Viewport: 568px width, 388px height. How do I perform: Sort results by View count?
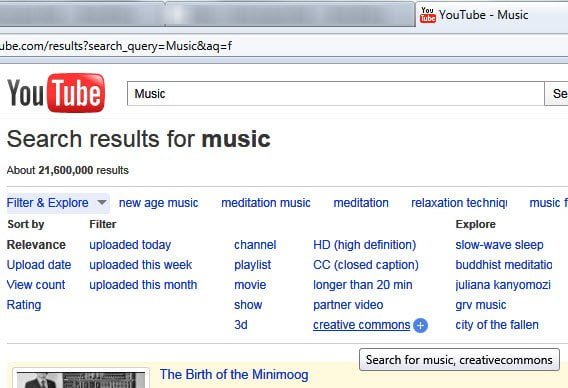point(36,285)
